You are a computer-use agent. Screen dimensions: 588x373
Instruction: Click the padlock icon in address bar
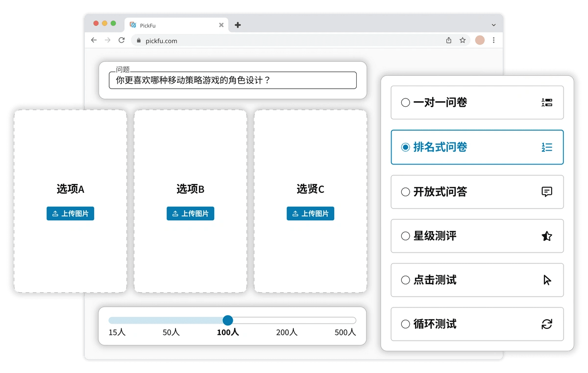[x=139, y=41]
